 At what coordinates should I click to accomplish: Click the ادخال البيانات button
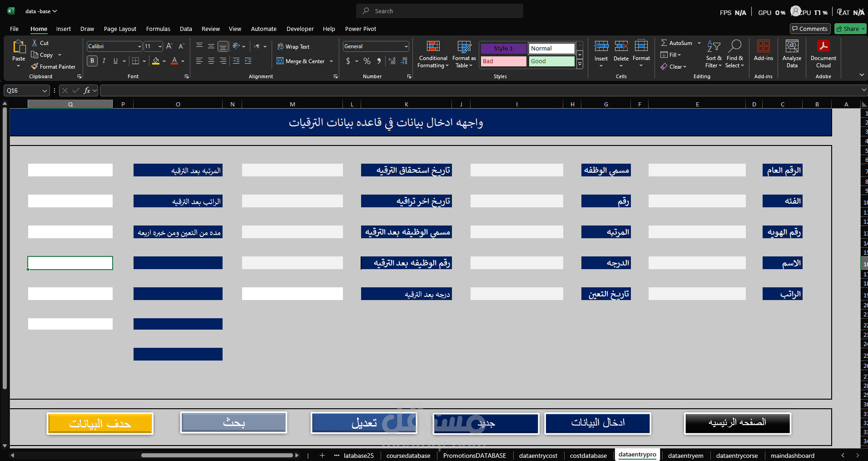point(598,423)
